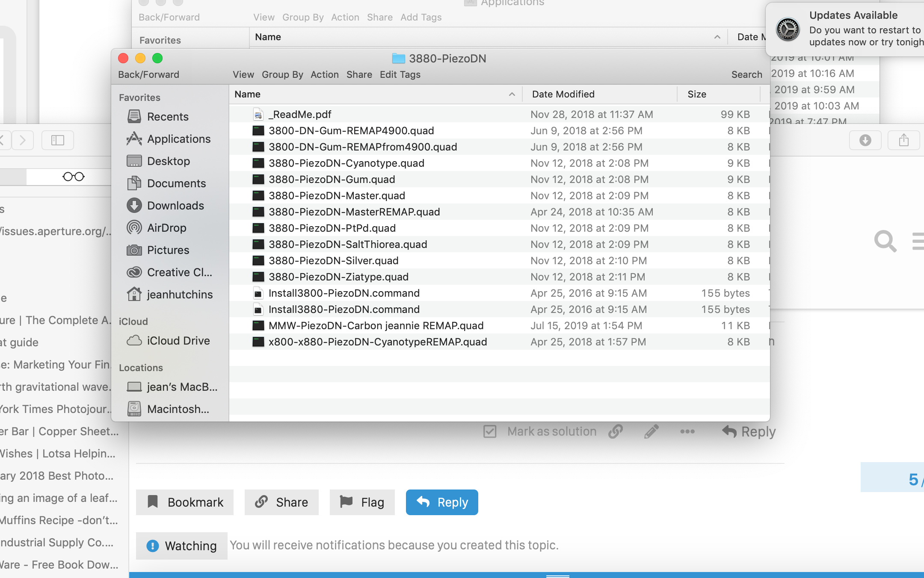
Task: Click the edit pencil icon on post
Action: click(x=651, y=432)
